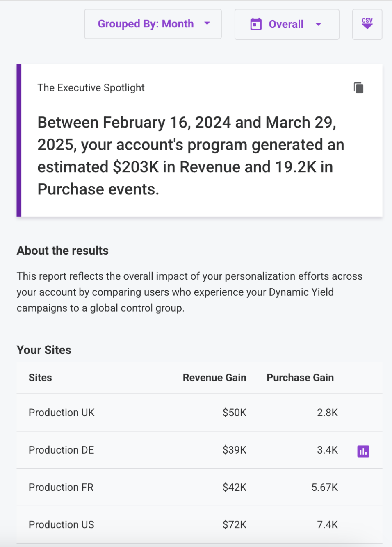
Task: Select the Production DE site name
Action: (x=61, y=450)
